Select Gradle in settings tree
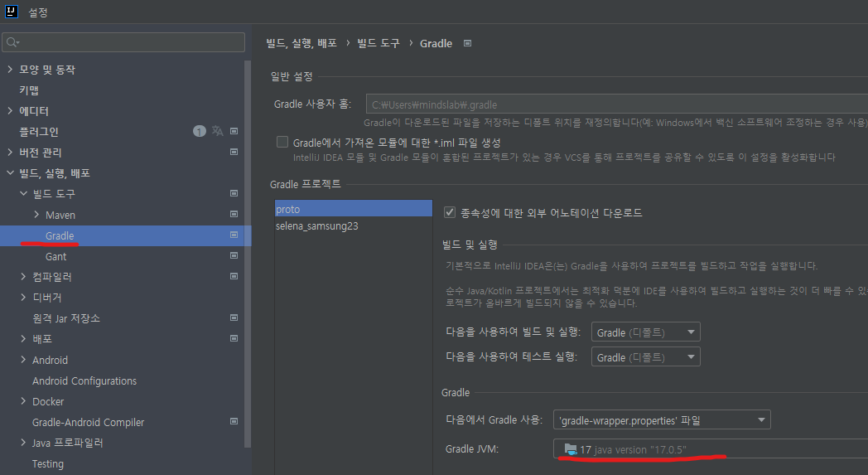The width and height of the screenshot is (868, 475). (60, 235)
